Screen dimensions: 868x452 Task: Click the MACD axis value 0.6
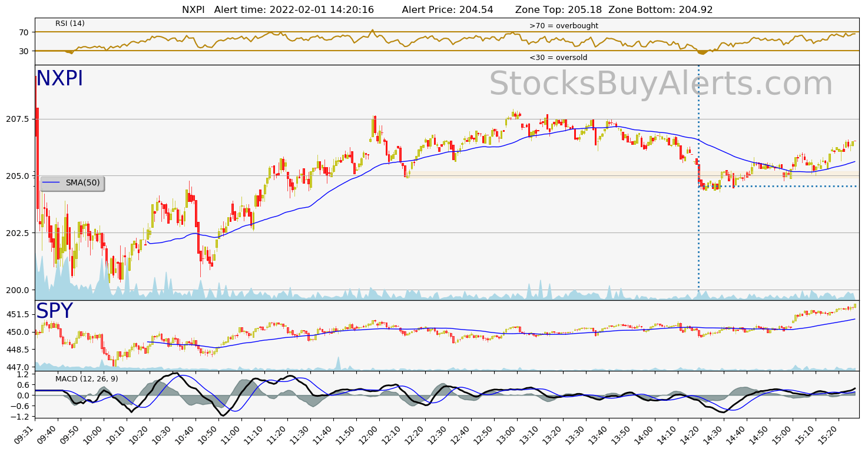pyautogui.click(x=23, y=385)
